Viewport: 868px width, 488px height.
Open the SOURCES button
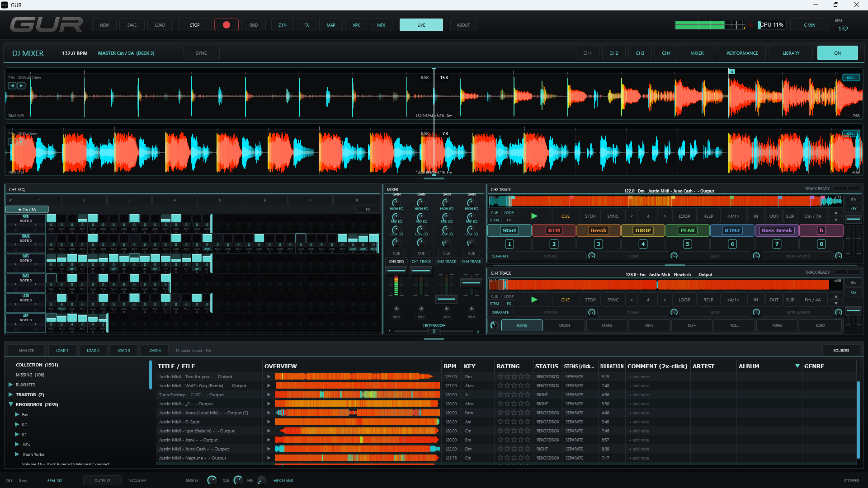[x=841, y=350]
